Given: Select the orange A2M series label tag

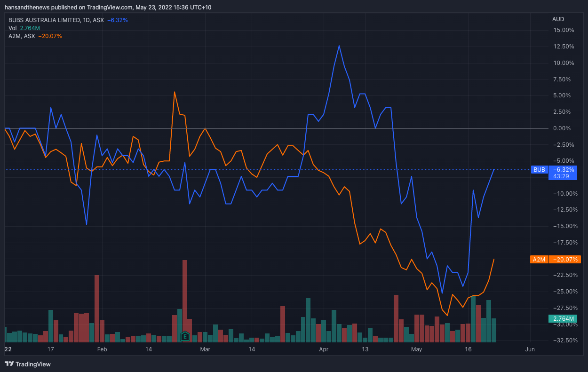Looking at the screenshot, I should [539, 259].
